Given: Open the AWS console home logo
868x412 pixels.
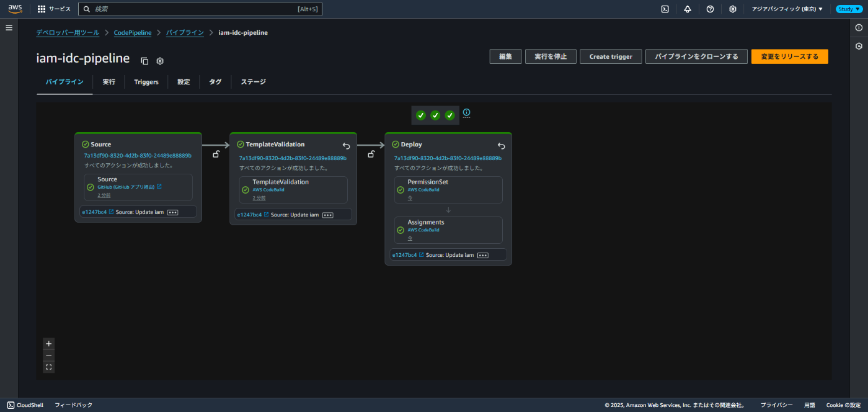Looking at the screenshot, I should pyautogui.click(x=15, y=9).
